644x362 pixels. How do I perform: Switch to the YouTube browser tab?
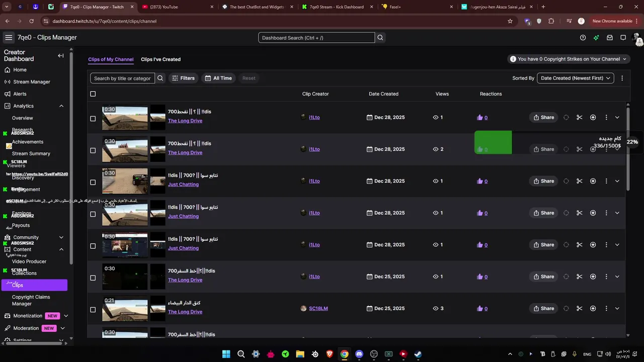(178, 7)
